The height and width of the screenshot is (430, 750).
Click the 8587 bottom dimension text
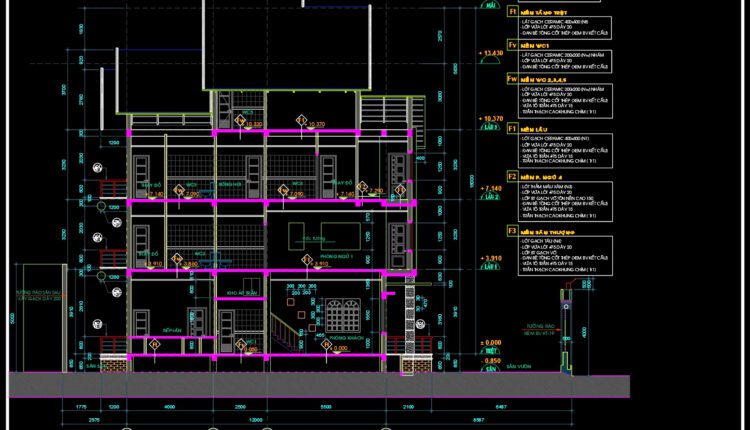coord(479,419)
